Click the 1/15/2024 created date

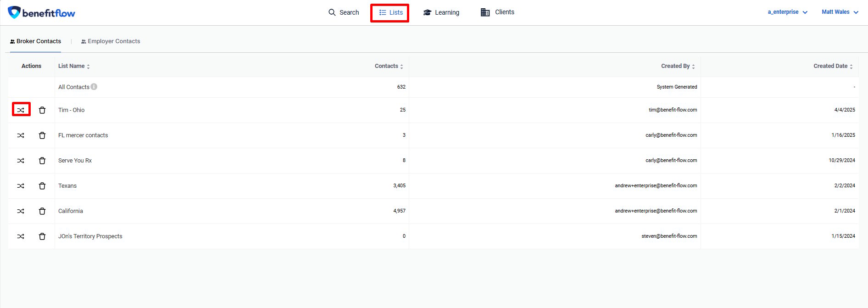(843, 236)
